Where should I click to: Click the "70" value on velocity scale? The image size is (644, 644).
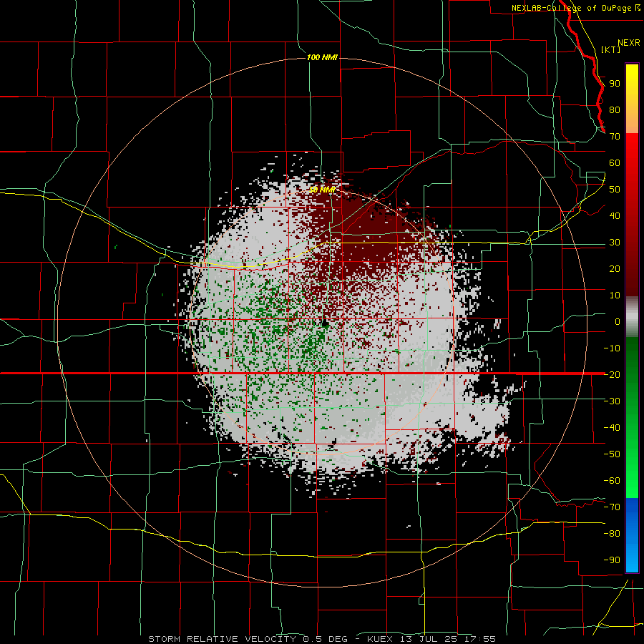coord(615,137)
